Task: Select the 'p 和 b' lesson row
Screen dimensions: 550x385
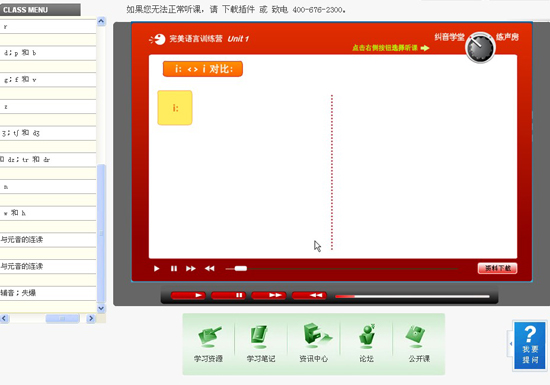Action: (48, 53)
